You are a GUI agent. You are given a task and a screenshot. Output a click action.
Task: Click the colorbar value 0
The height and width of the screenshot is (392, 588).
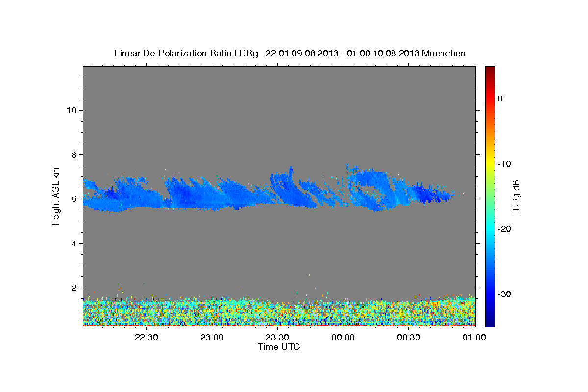click(x=500, y=98)
